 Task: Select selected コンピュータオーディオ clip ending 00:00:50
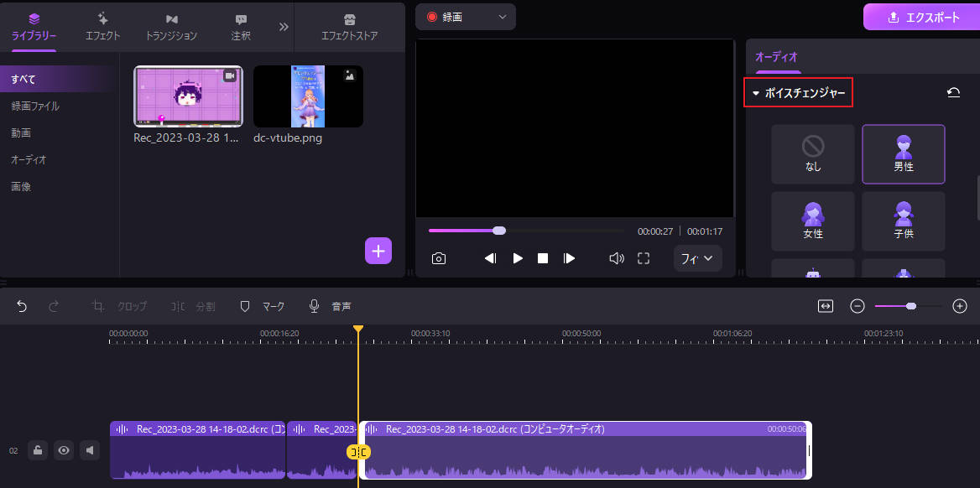coord(585,450)
